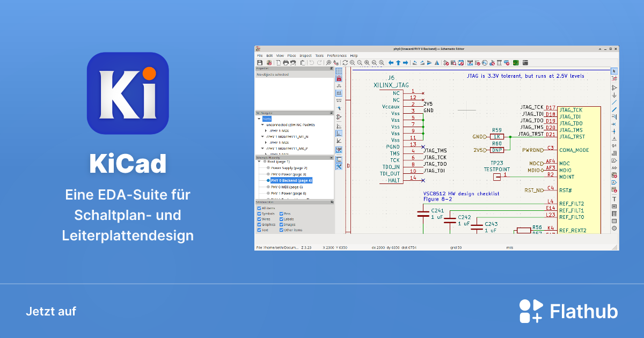Click the green highlight color indicator in the toolbar

[516, 62]
